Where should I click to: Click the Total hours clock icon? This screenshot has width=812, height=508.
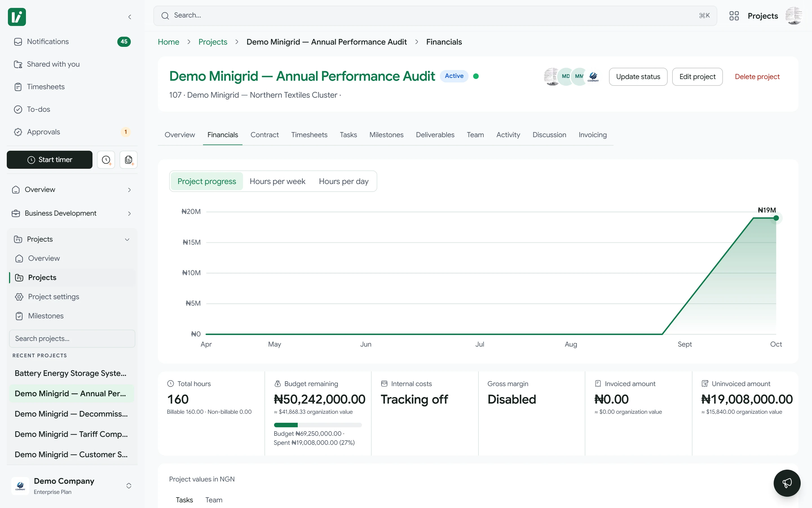(x=171, y=383)
